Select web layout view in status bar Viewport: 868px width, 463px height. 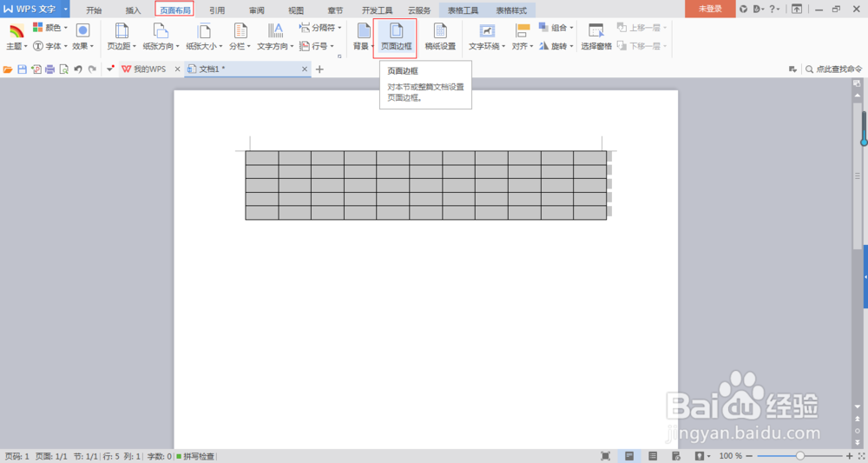click(676, 456)
